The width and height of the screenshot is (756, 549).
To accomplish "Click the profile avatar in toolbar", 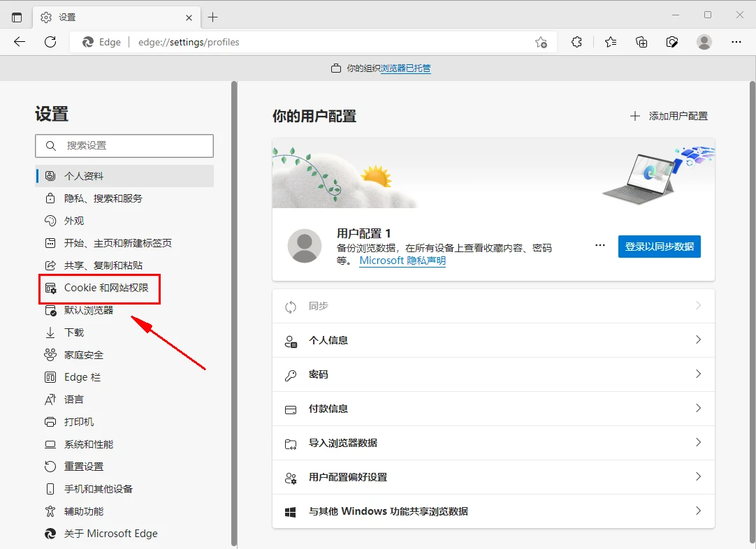I will [704, 42].
